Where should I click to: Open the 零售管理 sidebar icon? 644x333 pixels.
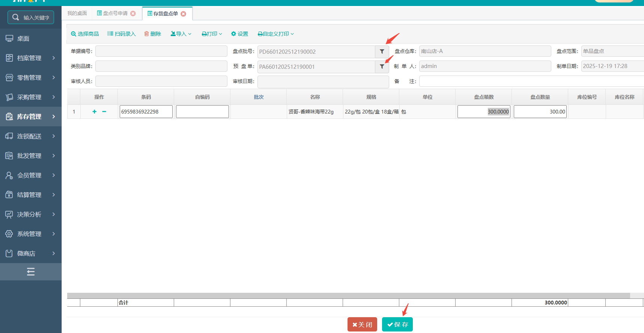9,77
